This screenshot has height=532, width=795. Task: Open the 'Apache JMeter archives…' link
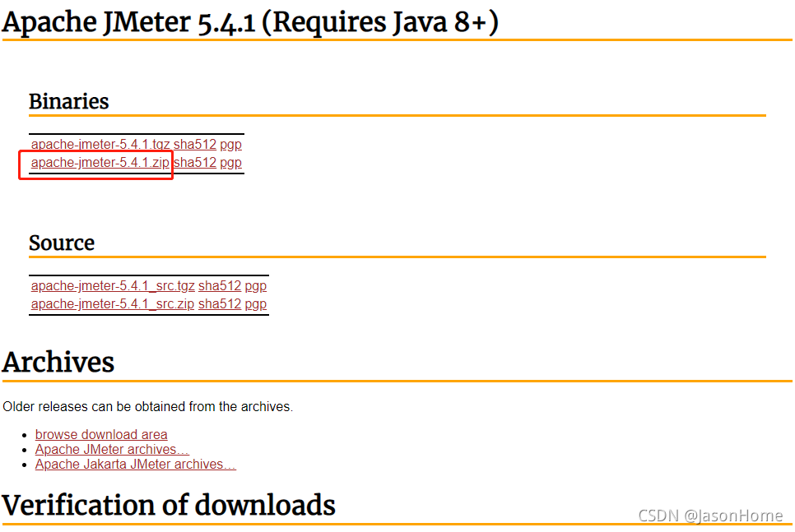112,450
